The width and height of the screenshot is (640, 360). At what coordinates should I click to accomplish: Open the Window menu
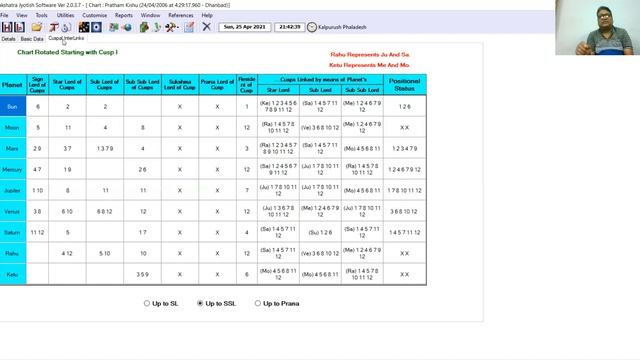click(x=150, y=15)
